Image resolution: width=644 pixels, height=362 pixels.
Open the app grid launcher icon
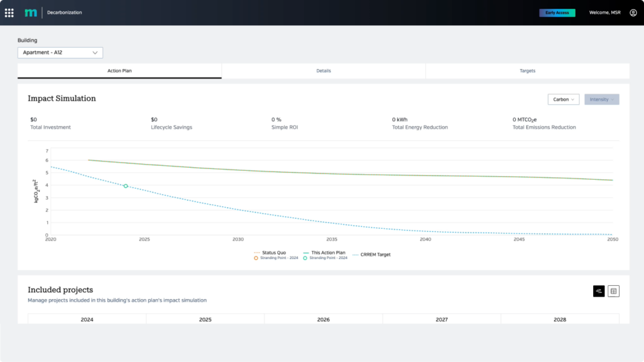coord(9,12)
